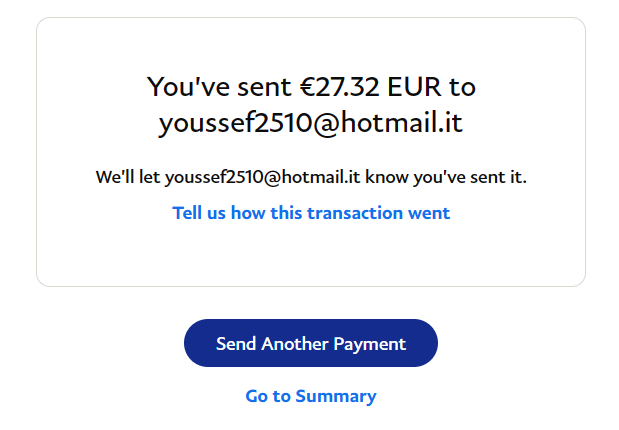The height and width of the screenshot is (430, 619).
Task: Click "Tell us" at start of link
Action: click(198, 213)
